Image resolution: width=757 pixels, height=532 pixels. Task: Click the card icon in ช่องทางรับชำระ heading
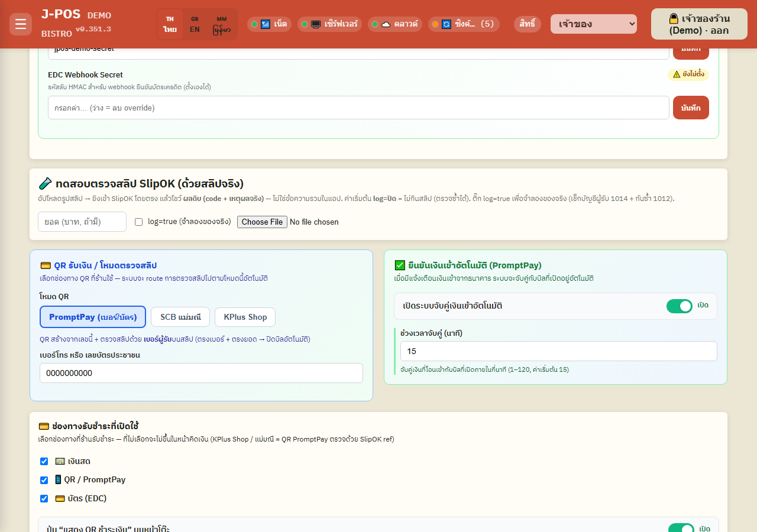(43, 426)
